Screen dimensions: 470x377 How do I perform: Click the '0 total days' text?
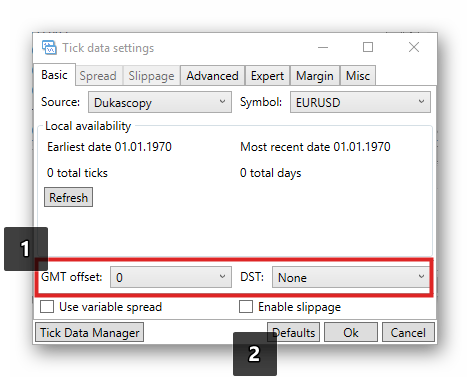[270, 173]
